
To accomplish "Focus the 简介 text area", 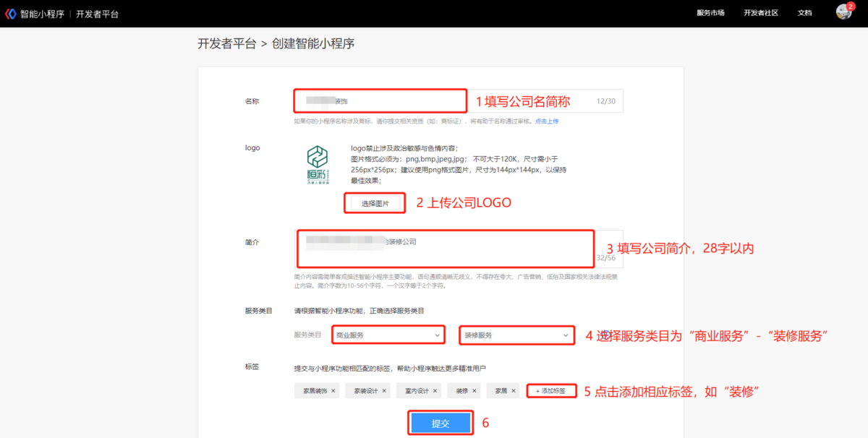I will 458,249.
